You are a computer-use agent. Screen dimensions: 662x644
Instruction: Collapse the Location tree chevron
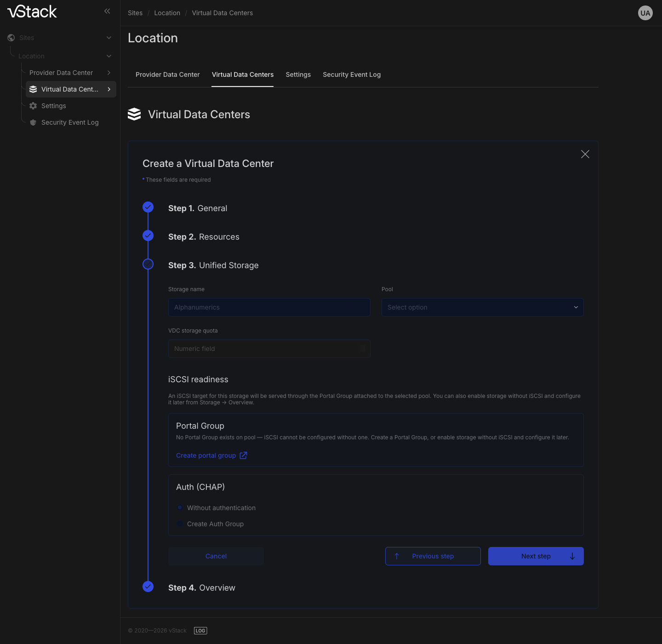click(x=109, y=56)
